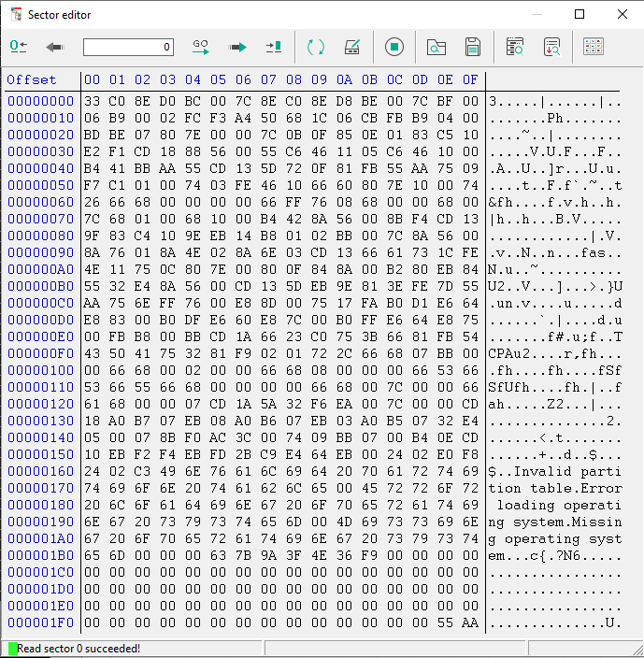Click first byte 33 at offset 00000000
Screen dimensions: 644x658
coord(92,101)
